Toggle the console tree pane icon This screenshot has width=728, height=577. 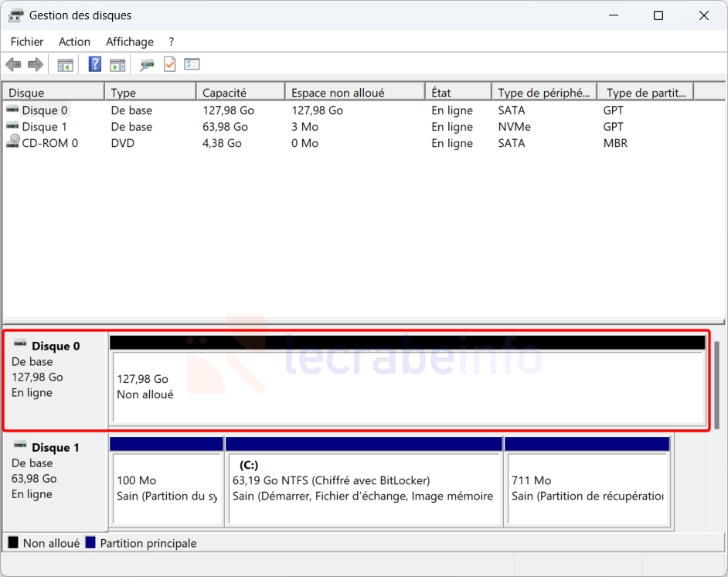[x=66, y=65]
